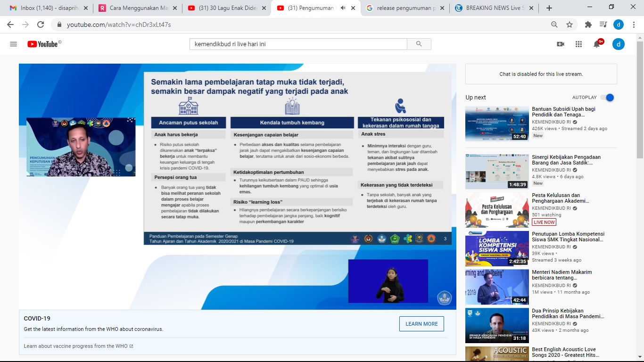644x362 pixels.
Task: Open Chrome media control button
Action: [x=603, y=25]
